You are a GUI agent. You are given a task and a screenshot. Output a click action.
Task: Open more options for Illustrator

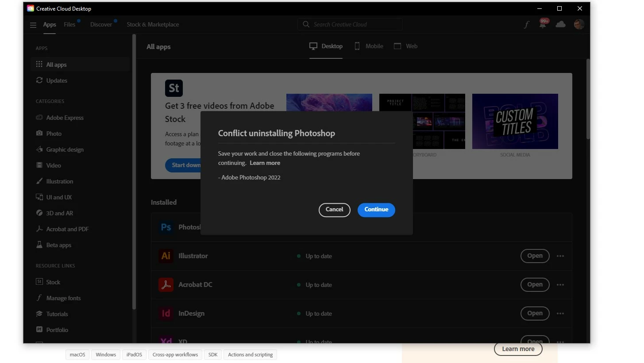point(560,256)
